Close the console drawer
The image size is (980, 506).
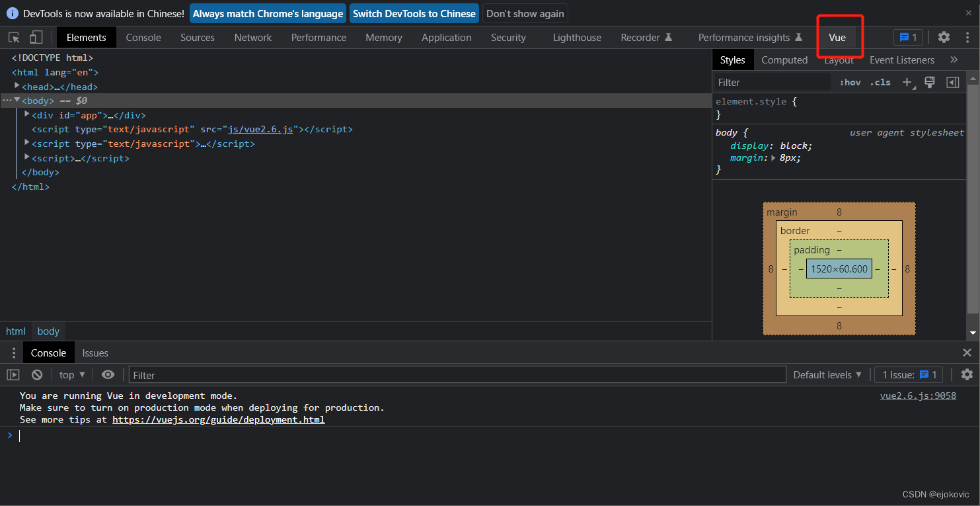pos(967,353)
